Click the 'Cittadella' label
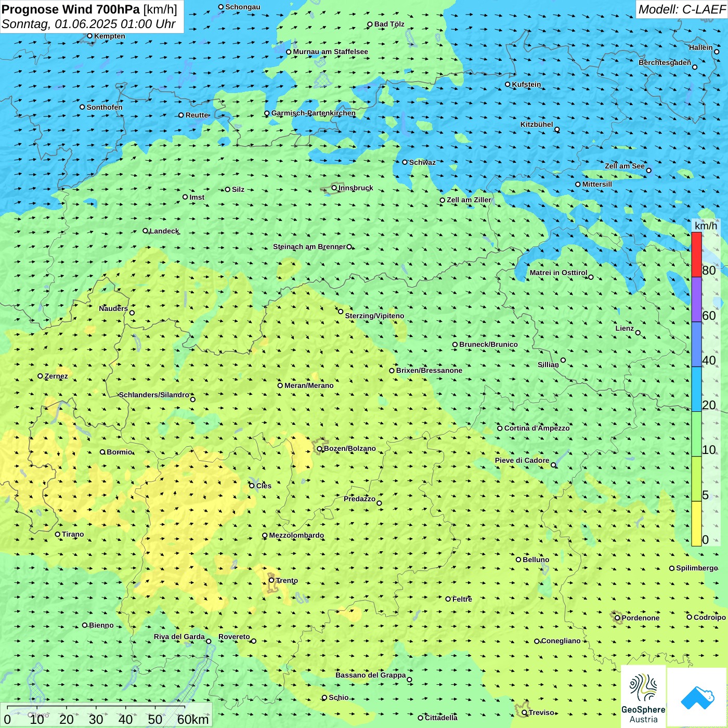The width and height of the screenshot is (728, 728). click(441, 718)
